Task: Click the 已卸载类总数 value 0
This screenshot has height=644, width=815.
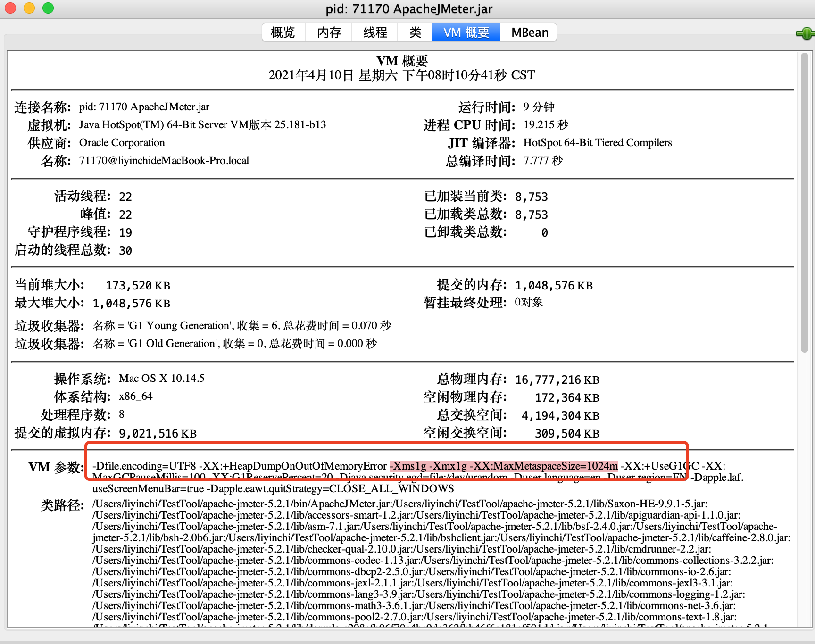Action: tap(544, 232)
